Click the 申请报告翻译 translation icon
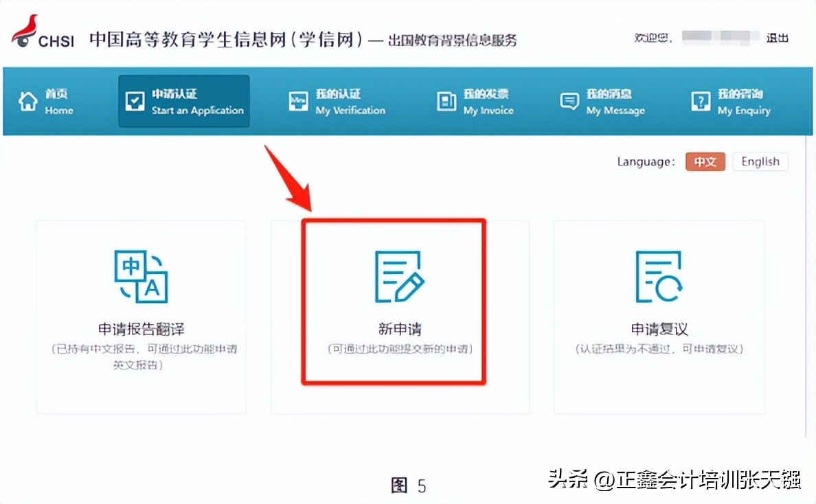 pos(142,275)
